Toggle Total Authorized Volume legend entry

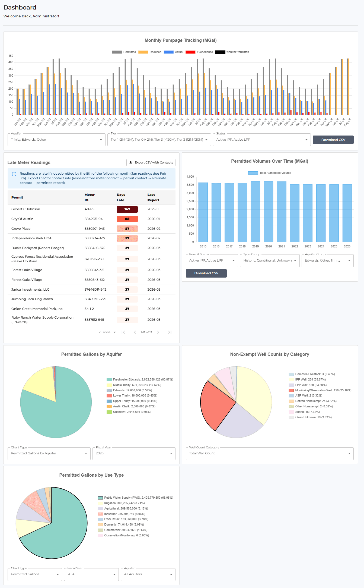point(270,173)
